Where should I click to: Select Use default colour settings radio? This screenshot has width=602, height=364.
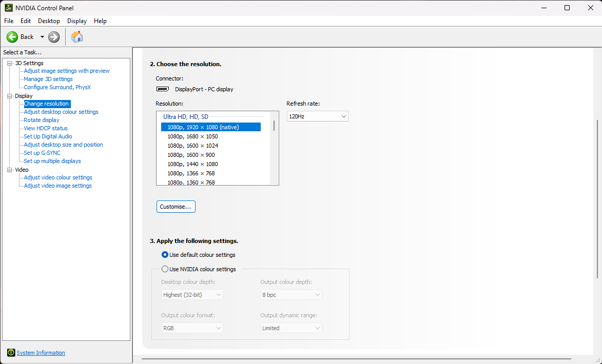pyautogui.click(x=165, y=255)
